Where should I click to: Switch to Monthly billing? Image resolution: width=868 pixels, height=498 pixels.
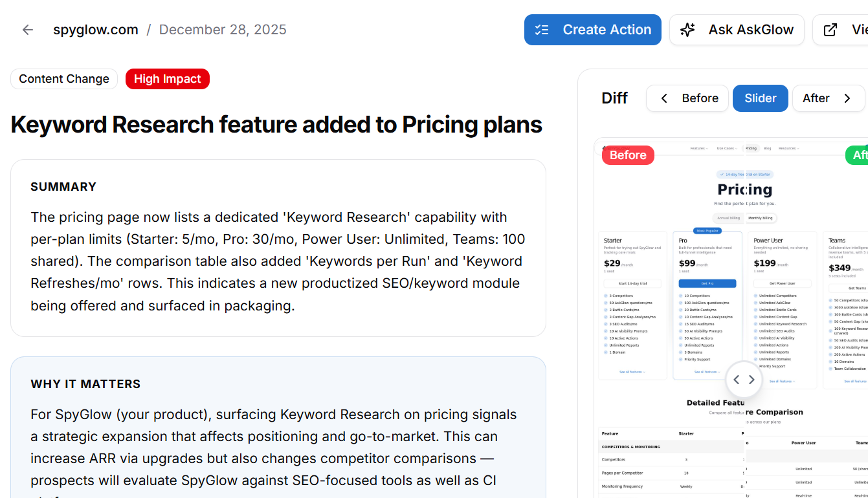click(761, 217)
